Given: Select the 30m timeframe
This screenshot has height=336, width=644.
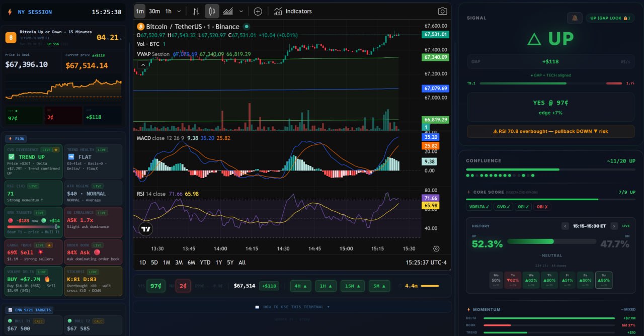Looking at the screenshot, I should (154, 11).
